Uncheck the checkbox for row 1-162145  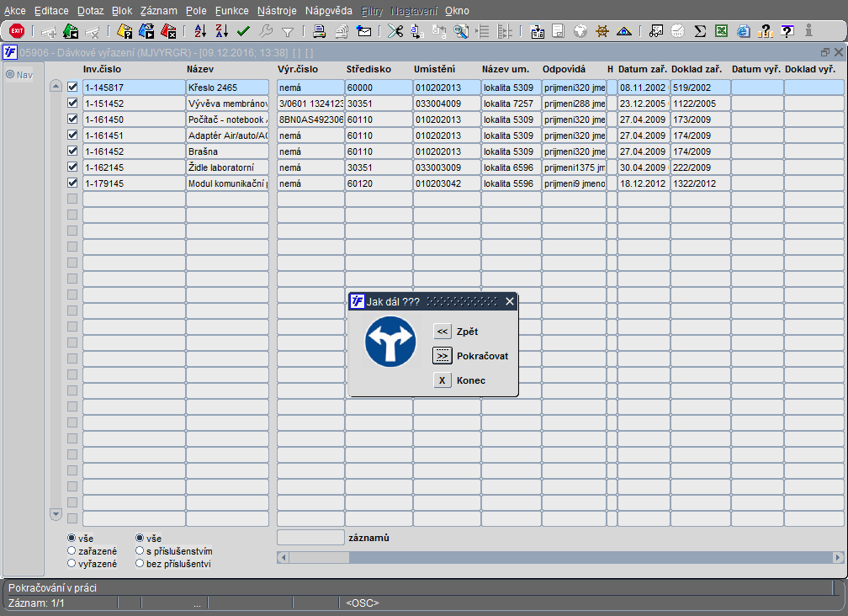click(72, 167)
